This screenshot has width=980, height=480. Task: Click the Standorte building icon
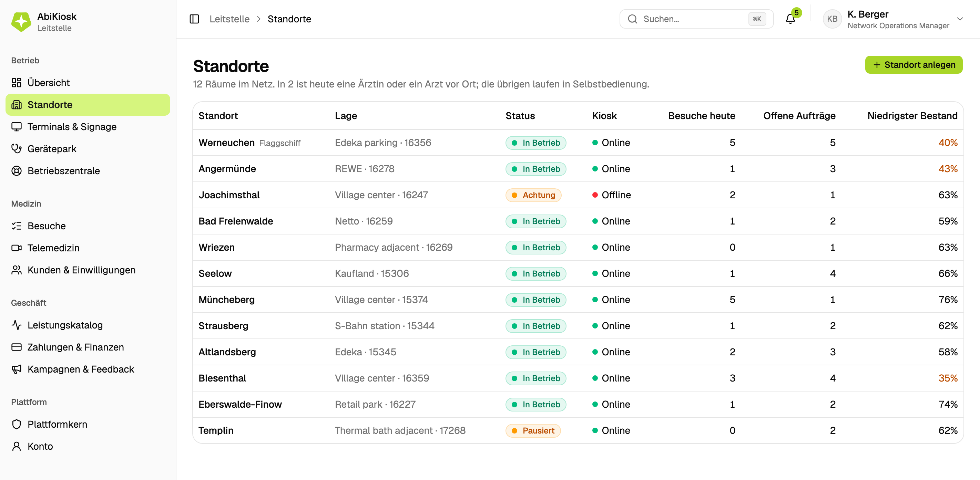[16, 105]
